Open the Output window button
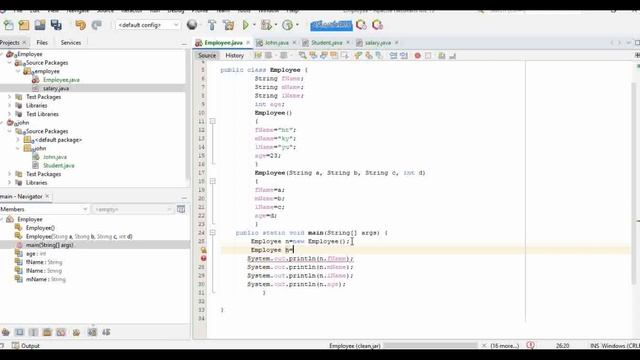The image size is (640, 360). tap(25, 345)
